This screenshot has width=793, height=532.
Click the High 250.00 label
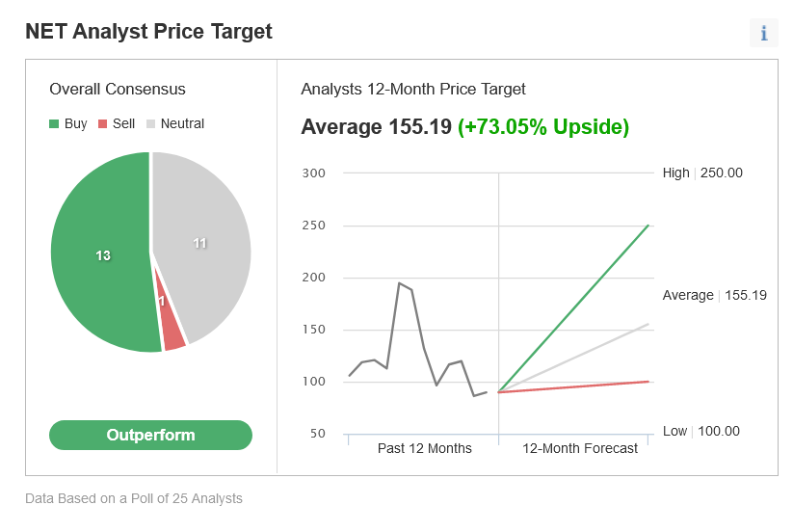pos(702,173)
